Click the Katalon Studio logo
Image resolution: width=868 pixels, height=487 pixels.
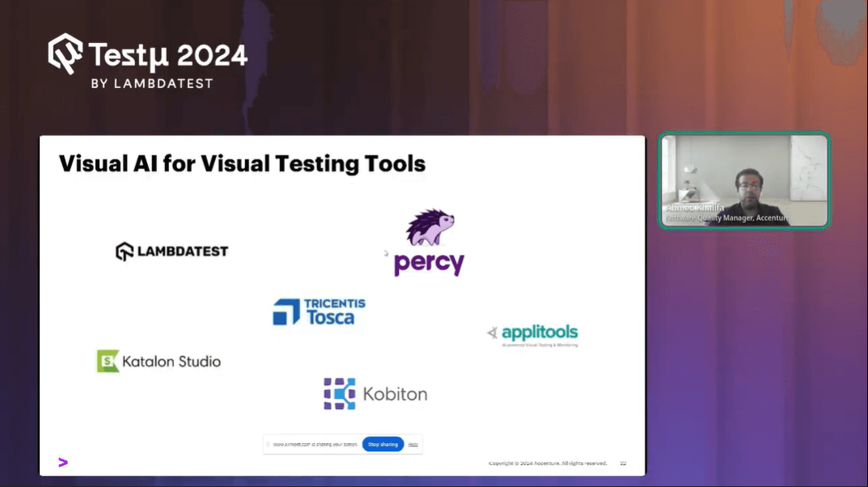[159, 361]
